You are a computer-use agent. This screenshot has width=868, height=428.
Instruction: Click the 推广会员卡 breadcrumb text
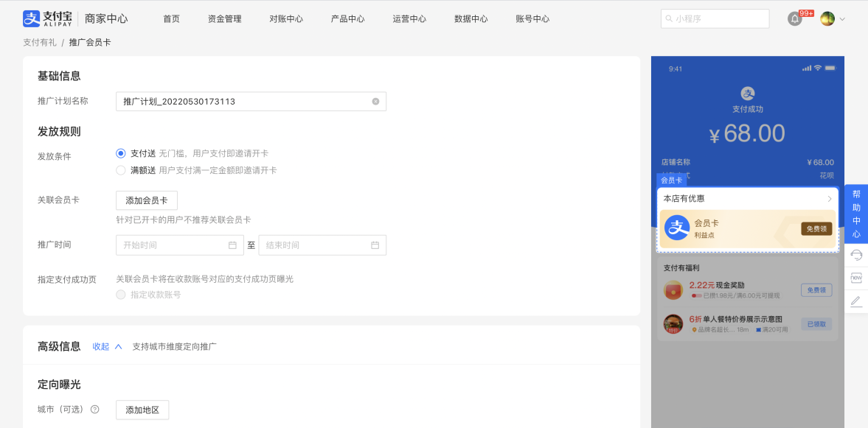click(x=90, y=42)
